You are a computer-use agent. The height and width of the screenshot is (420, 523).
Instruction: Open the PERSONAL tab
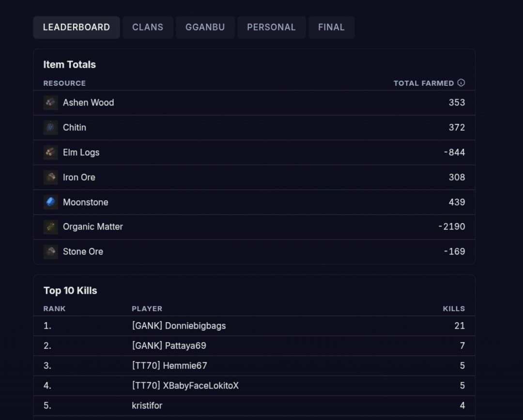coord(271,27)
